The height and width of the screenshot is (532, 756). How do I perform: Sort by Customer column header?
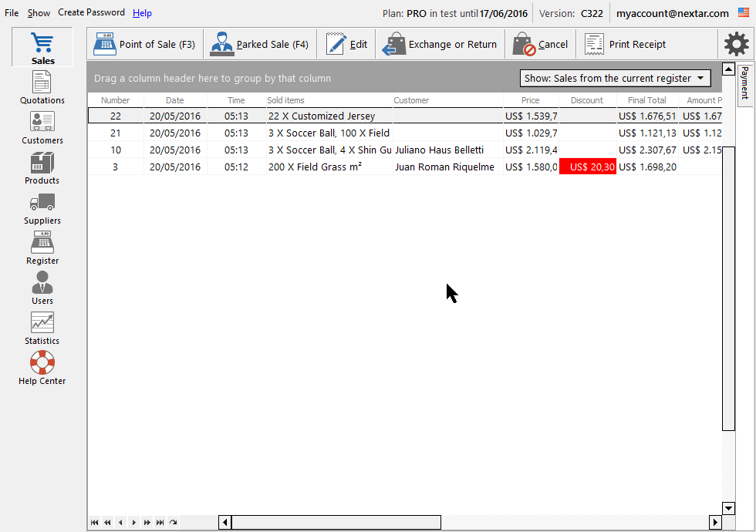tap(447, 100)
